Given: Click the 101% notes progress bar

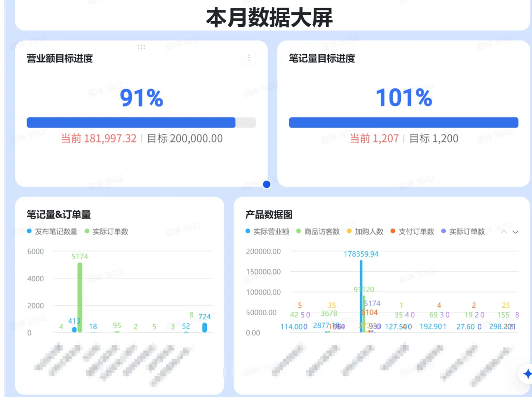Looking at the screenshot, I should coord(403,123).
